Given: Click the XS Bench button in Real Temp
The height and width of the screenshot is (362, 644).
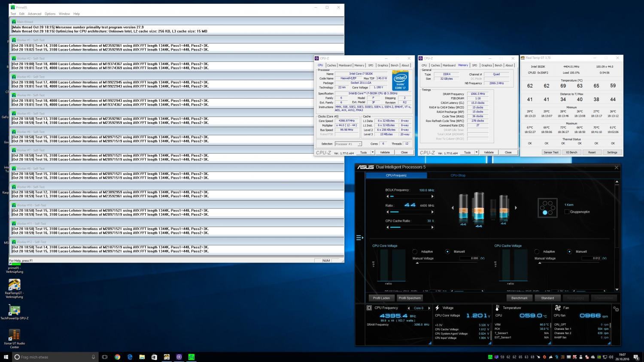Looking at the screenshot, I should pos(571,152).
